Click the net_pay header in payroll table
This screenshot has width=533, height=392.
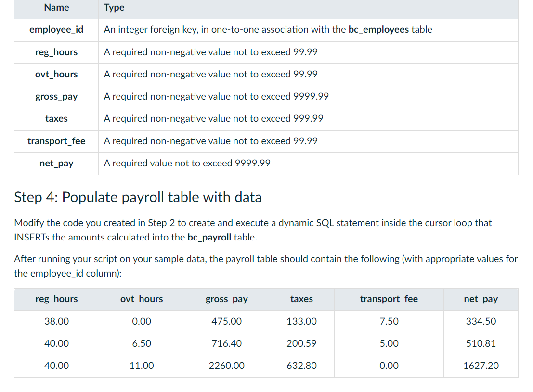481,299
